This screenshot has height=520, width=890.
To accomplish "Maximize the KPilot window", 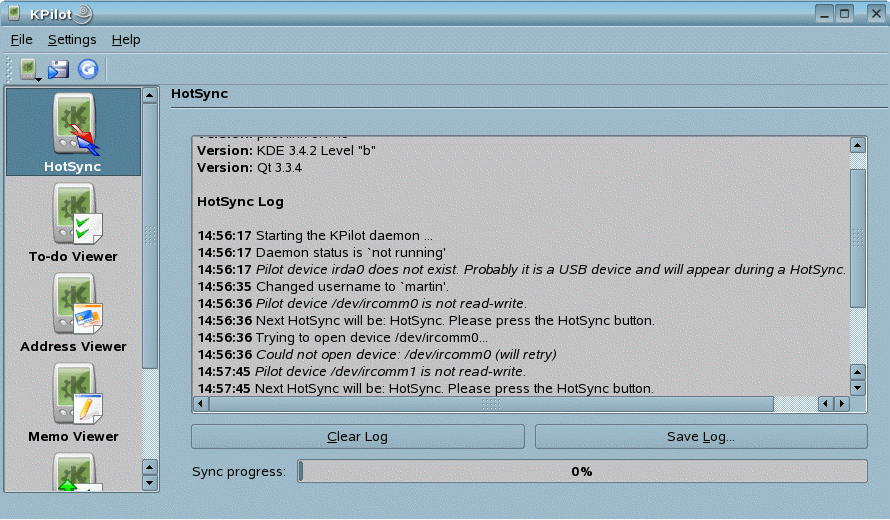I will (845, 13).
